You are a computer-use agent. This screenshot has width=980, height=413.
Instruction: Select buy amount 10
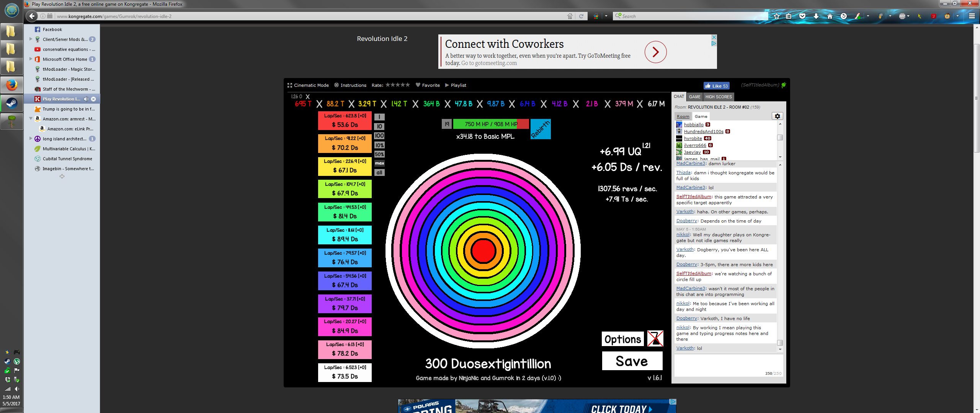click(x=379, y=127)
